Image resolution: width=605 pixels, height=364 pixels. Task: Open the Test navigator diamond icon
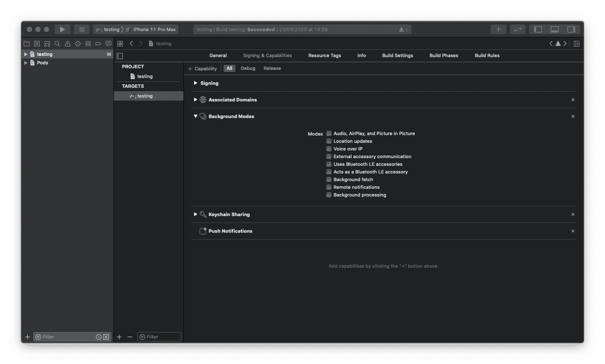click(78, 43)
